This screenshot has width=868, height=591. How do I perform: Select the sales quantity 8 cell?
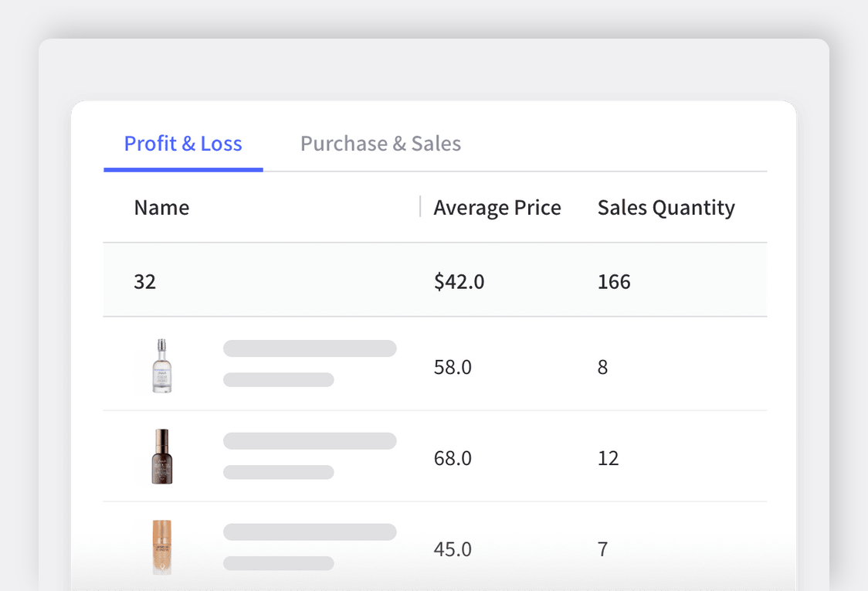pyautogui.click(x=602, y=367)
